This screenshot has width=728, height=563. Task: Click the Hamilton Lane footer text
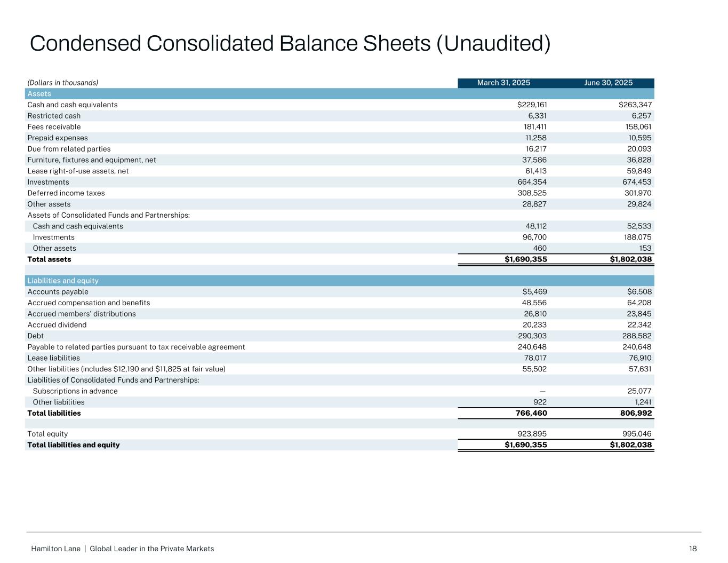tap(123, 549)
